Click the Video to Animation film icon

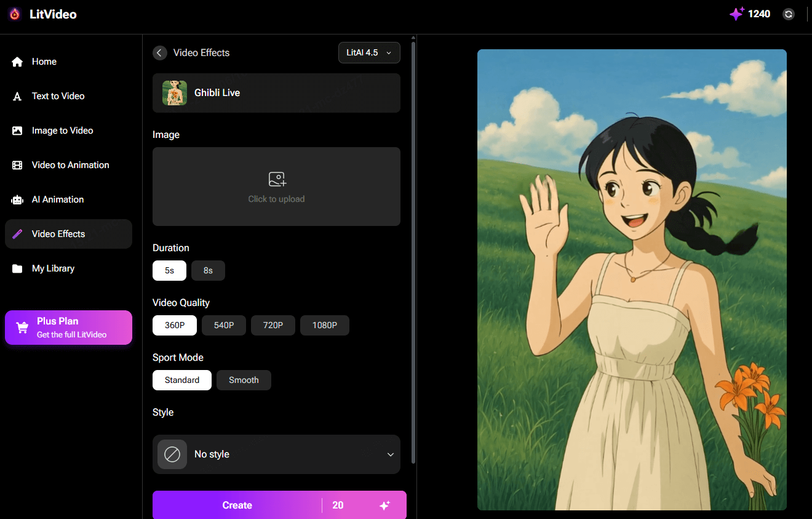click(17, 165)
